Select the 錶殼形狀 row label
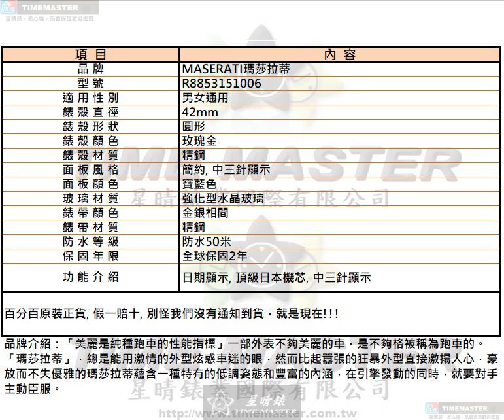 91,126
